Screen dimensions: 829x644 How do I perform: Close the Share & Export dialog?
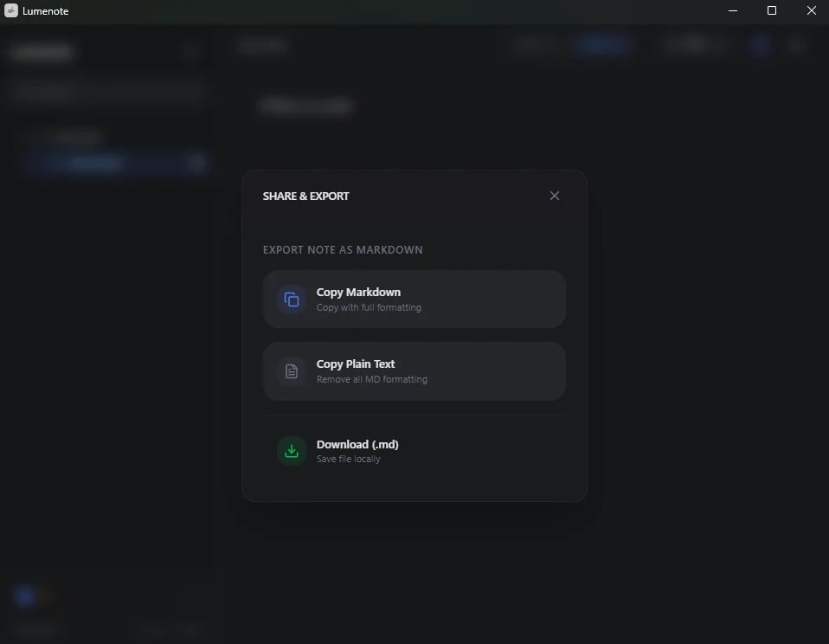555,196
